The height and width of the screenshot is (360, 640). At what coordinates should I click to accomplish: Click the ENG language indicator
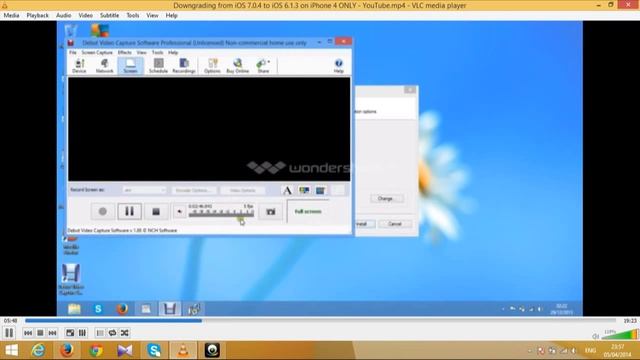click(590, 351)
